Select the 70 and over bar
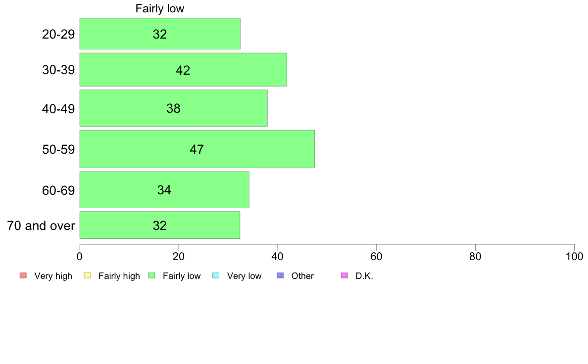 (x=160, y=225)
